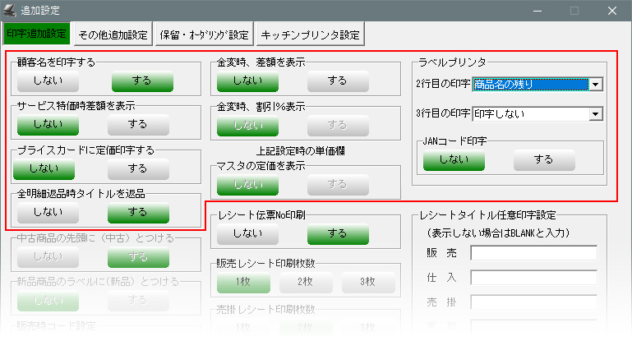Set サービス特価時差額を表示 to する
The image size is (632, 364).
[138, 124]
